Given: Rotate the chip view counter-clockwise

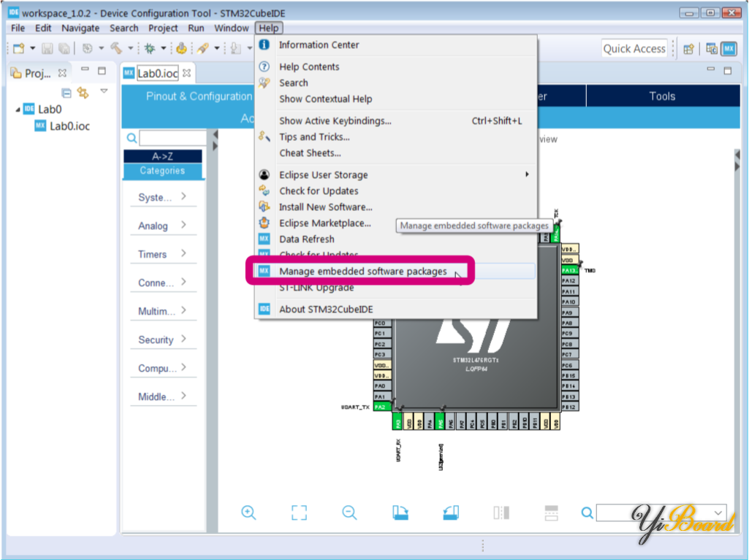Looking at the screenshot, I should click(x=451, y=513).
